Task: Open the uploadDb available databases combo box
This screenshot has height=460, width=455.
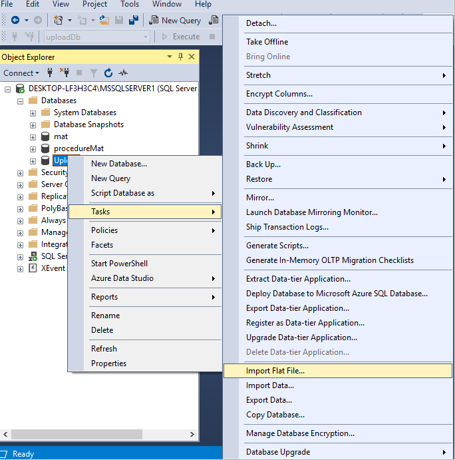Action: (x=97, y=37)
